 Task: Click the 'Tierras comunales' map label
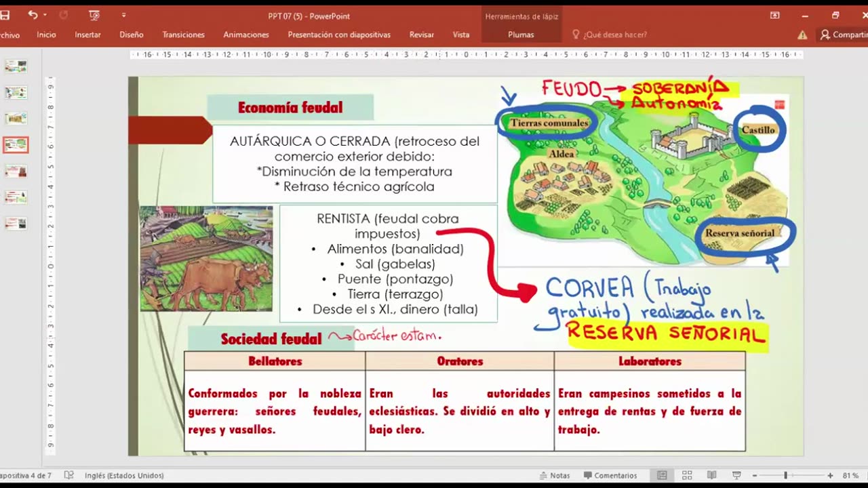[549, 123]
